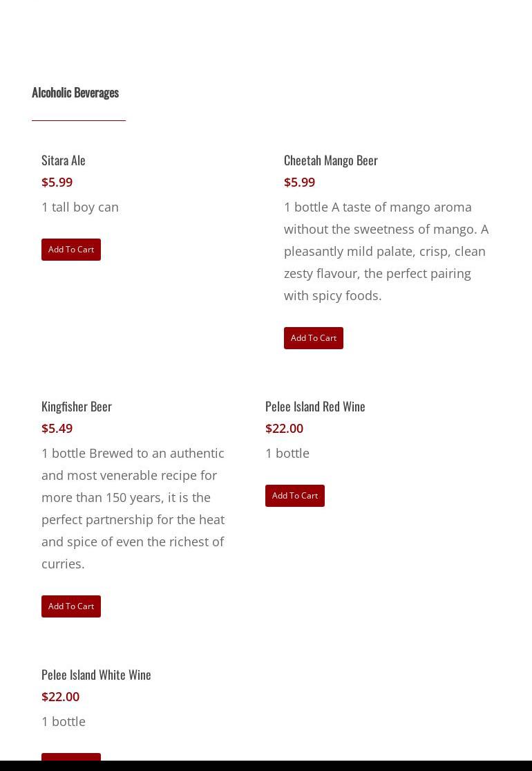
Task: Open the Pelee Island White Wine title
Action: [96, 675]
